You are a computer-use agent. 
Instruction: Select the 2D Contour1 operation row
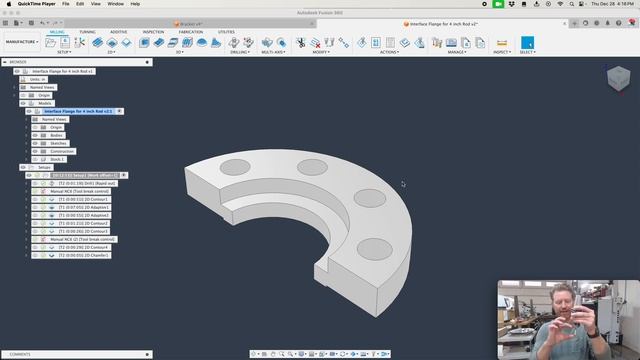(x=71, y=199)
